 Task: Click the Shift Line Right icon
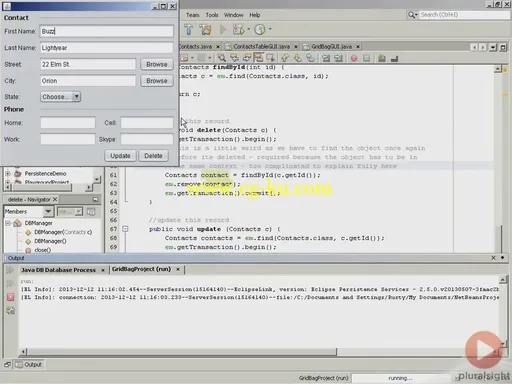[338, 58]
